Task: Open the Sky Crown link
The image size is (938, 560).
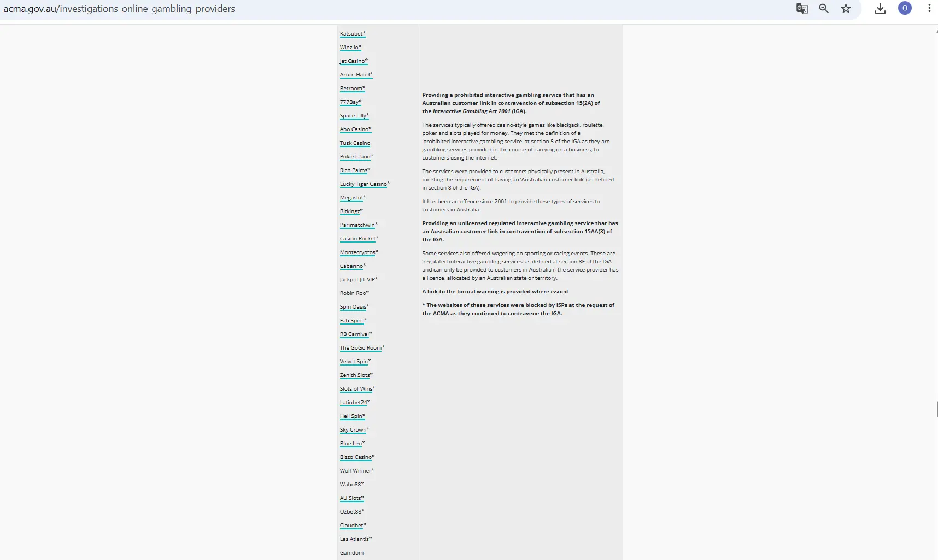Action: click(x=354, y=430)
